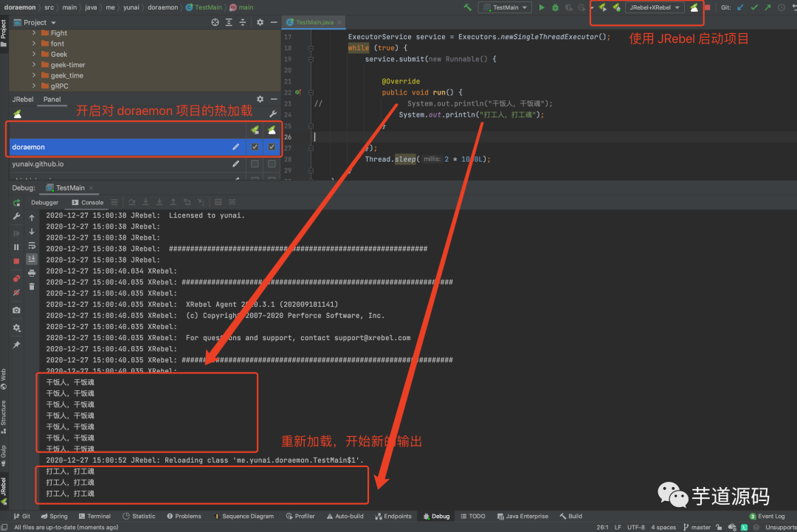Toggle soft-wrap in console
This screenshot has height=532, width=797.
point(32,246)
